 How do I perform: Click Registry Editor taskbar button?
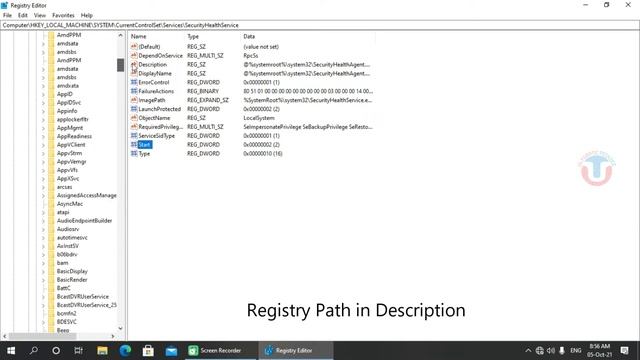(295, 351)
